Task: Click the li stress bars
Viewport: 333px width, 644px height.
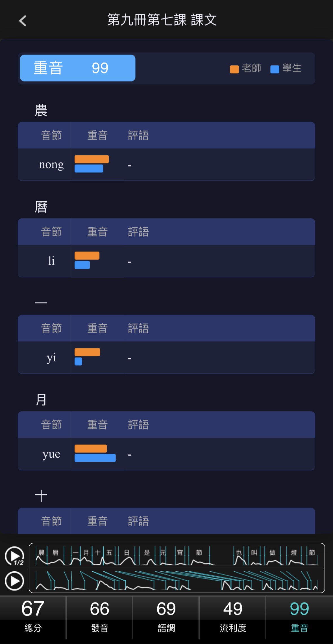Action: (87, 260)
